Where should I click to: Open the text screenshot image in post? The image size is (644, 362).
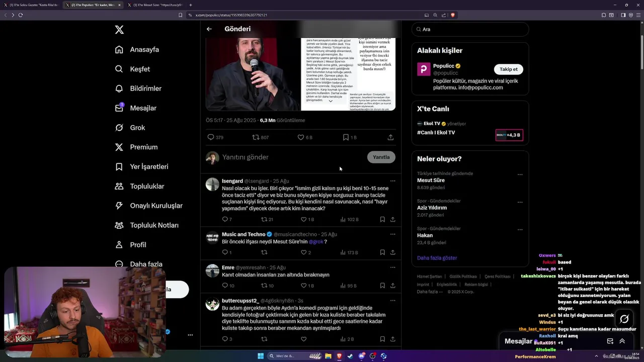348,74
